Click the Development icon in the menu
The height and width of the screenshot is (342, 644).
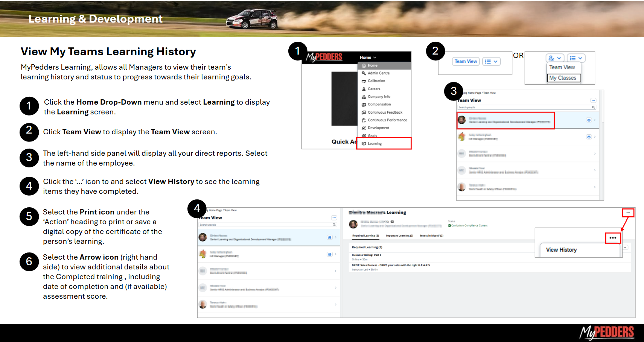click(364, 128)
